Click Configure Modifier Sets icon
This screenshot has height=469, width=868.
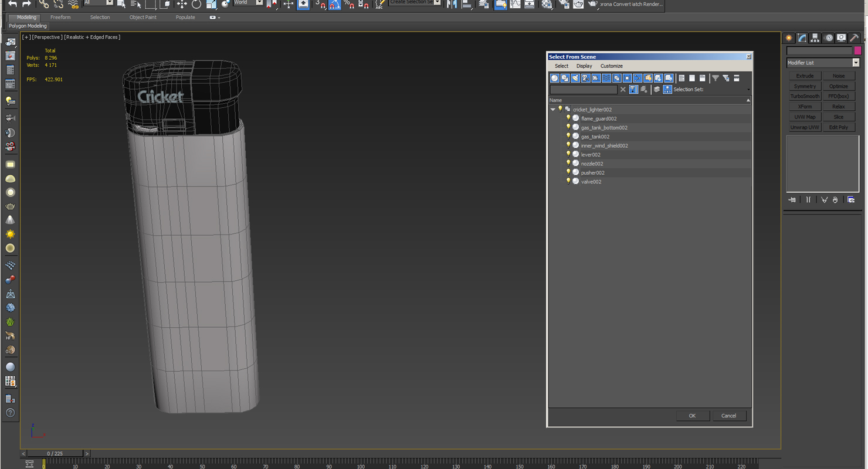tap(851, 200)
